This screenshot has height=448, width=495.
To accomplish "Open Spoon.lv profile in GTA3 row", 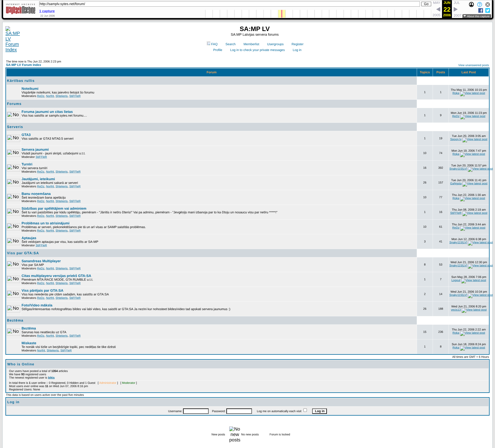I will (x=456, y=139).
